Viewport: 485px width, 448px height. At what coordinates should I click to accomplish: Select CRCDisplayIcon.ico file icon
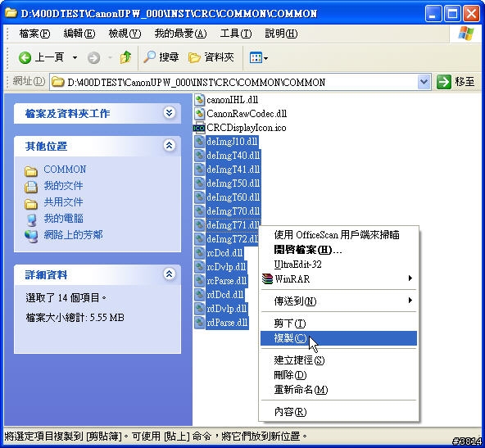199,128
